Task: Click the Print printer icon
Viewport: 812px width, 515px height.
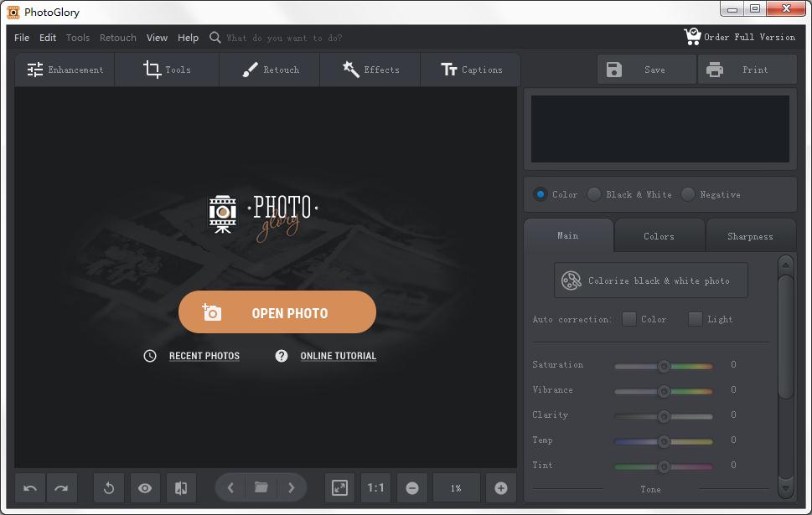Action: coord(715,70)
